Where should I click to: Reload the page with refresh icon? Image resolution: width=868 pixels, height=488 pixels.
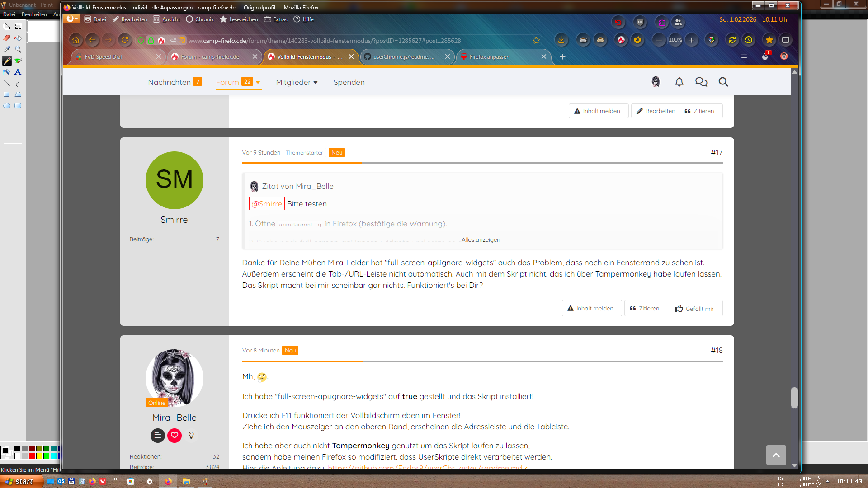tap(125, 40)
